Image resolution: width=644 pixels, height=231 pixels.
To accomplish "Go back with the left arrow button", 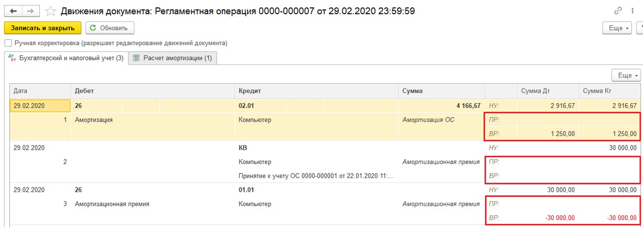I will tap(13, 10).
